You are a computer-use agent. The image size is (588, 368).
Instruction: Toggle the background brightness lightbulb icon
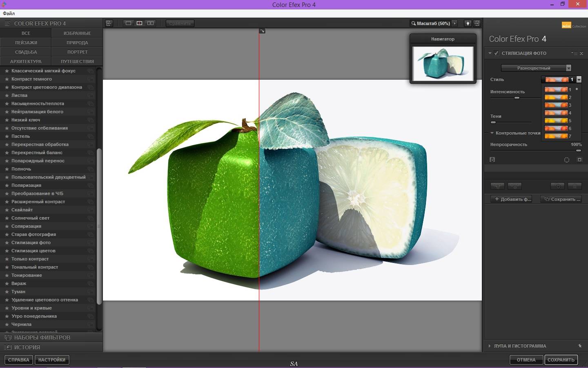[x=468, y=23]
